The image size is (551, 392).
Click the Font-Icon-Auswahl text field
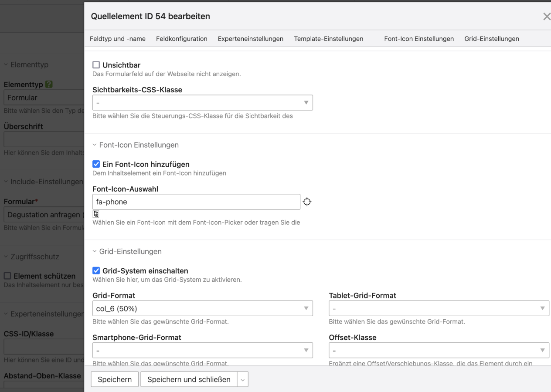coord(196,202)
